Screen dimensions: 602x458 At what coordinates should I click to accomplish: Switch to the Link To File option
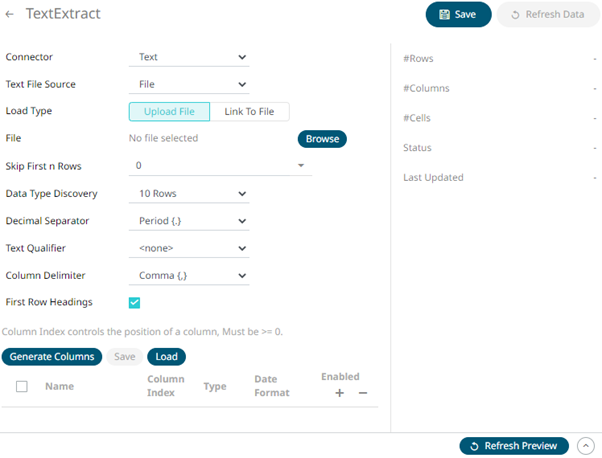(x=249, y=112)
